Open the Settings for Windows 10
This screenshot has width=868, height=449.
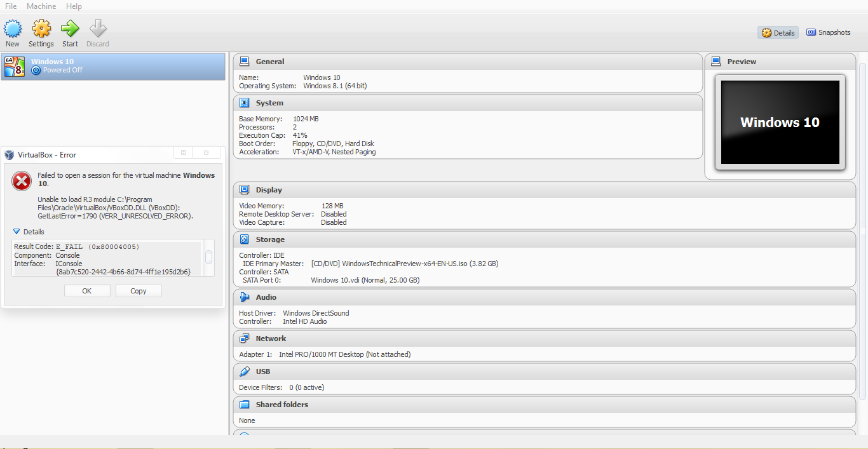pos(41,32)
